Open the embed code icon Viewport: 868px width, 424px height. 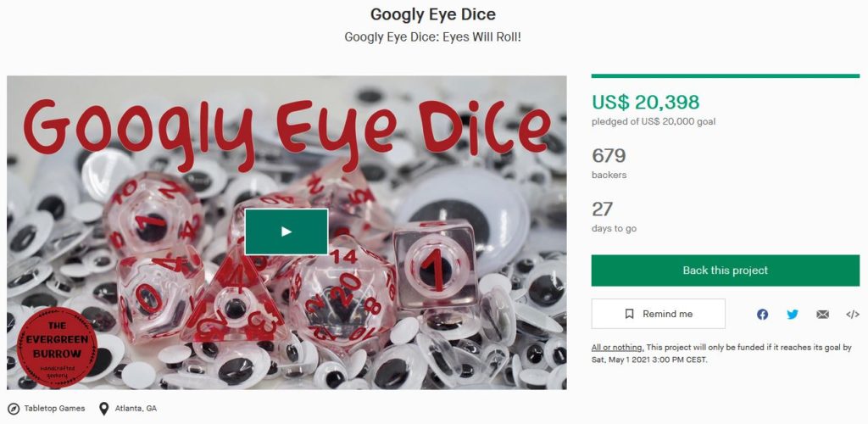(853, 315)
